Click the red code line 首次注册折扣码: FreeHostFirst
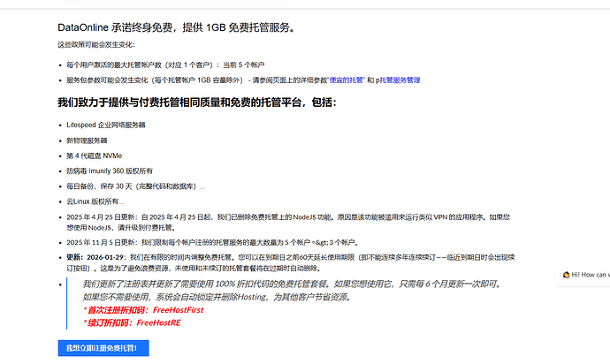This screenshot has width=610, height=364. pos(143,310)
